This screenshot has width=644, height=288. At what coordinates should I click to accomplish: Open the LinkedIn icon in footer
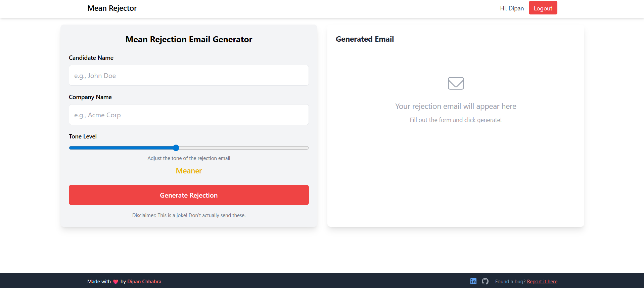coord(473,281)
